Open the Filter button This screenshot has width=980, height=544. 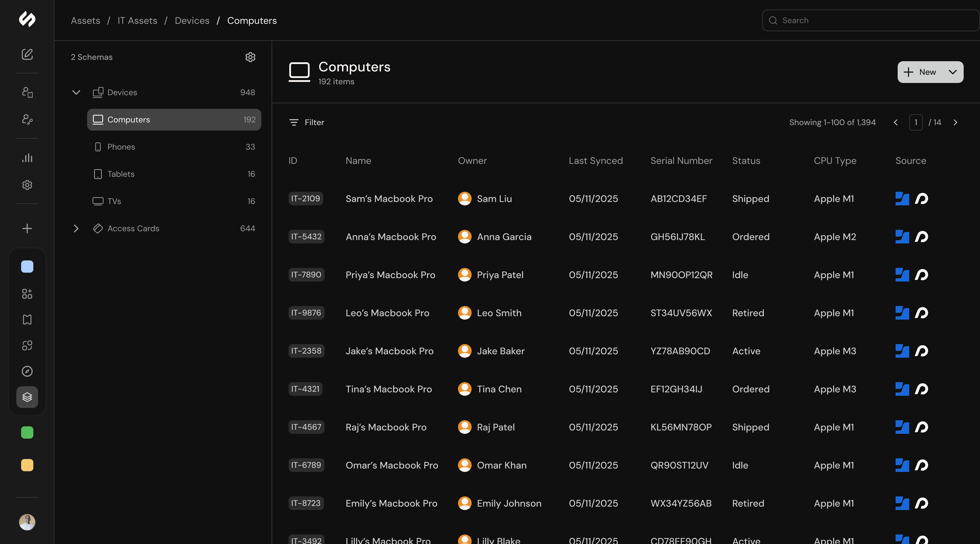307,122
